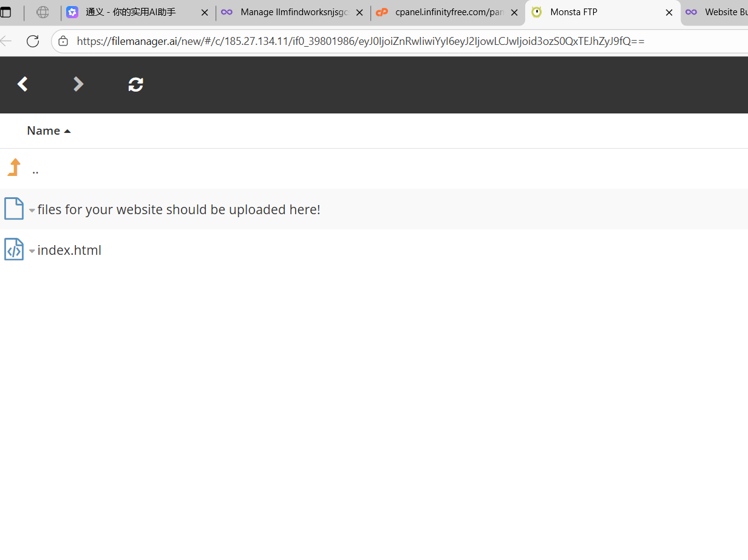Select the index.html file name
Viewport: 748px width, 560px height.
click(x=69, y=250)
